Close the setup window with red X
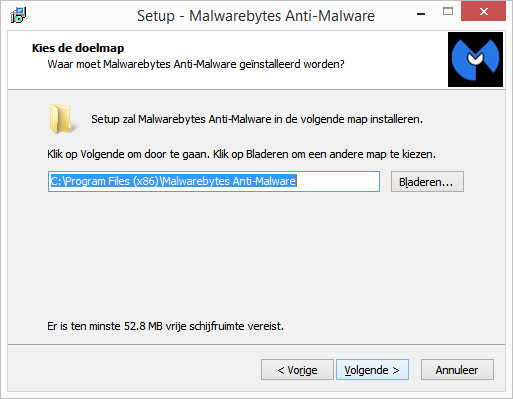Viewport: 513px width, 399px height. tap(484, 12)
